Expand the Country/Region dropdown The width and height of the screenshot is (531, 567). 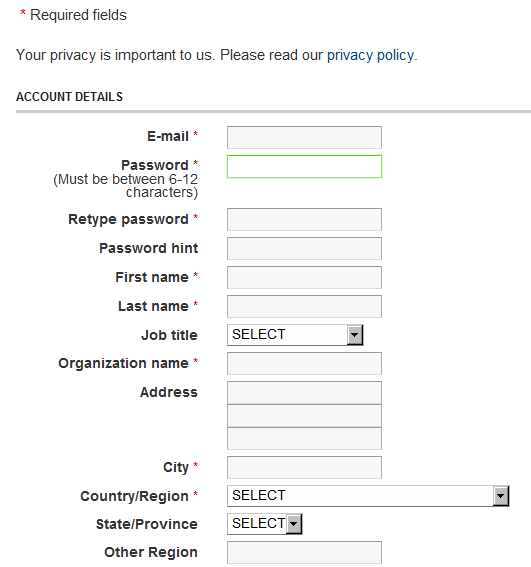(x=368, y=496)
